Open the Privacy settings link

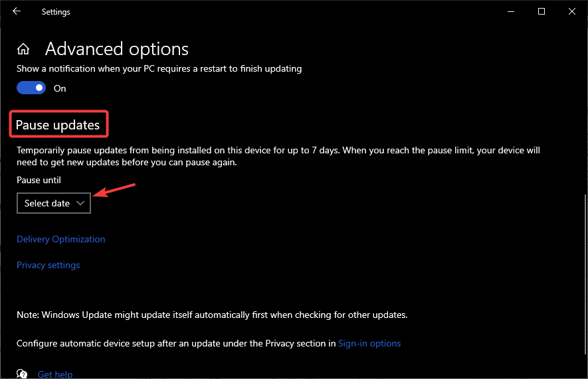pyautogui.click(x=48, y=265)
